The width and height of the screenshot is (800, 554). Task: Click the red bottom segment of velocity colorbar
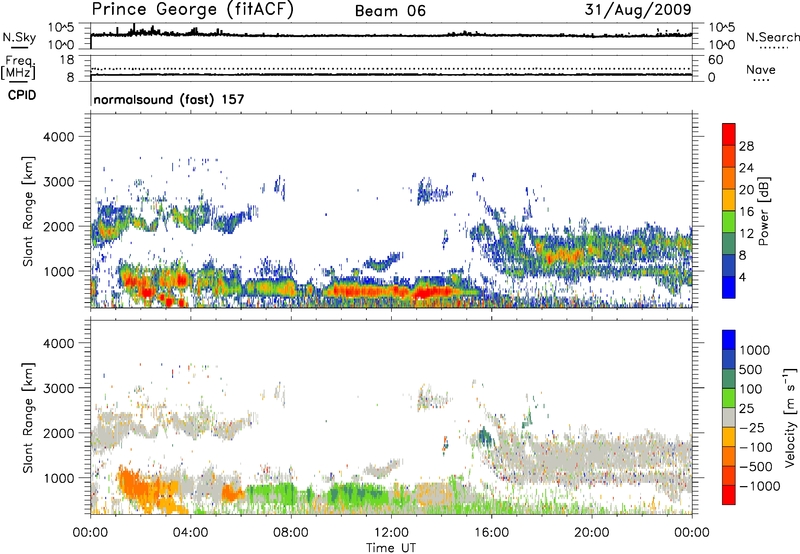(x=729, y=495)
